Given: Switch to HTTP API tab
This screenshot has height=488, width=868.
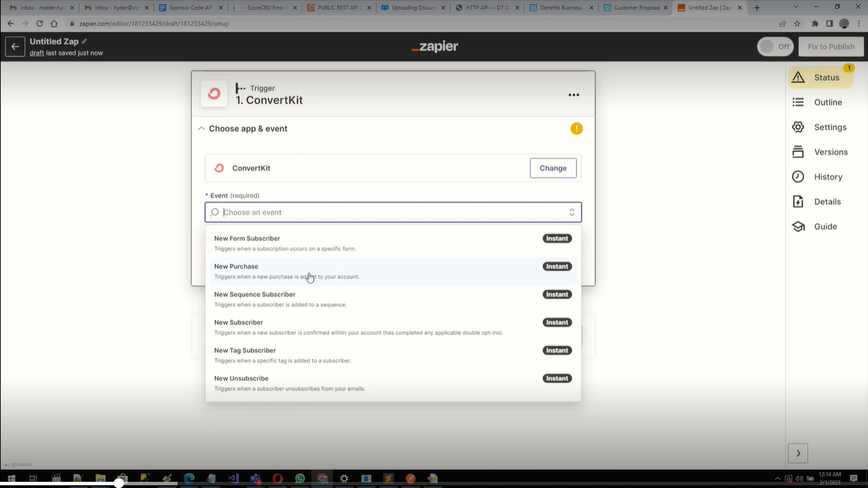Looking at the screenshot, I should point(486,8).
